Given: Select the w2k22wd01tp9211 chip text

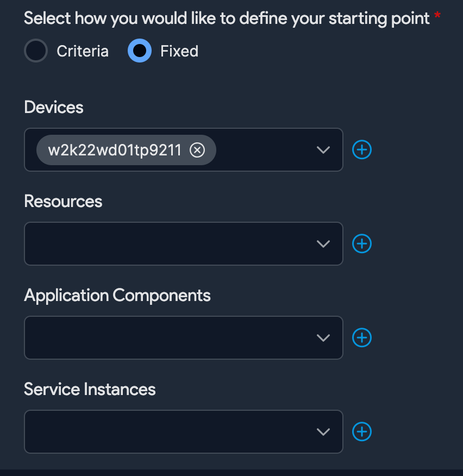Looking at the screenshot, I should (115, 150).
